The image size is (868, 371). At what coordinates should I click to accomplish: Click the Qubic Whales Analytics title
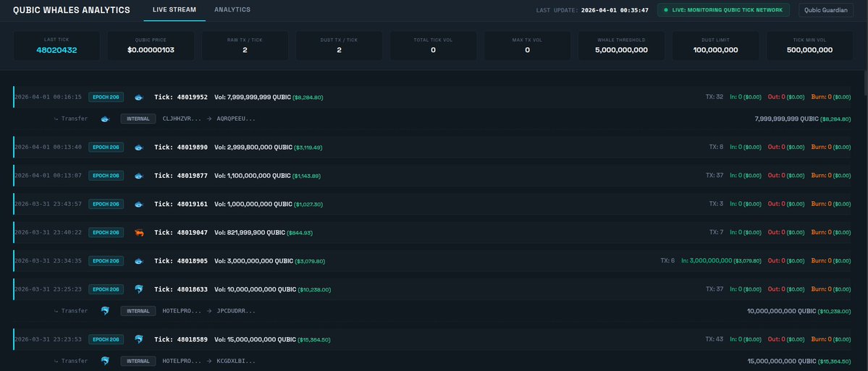tap(72, 10)
